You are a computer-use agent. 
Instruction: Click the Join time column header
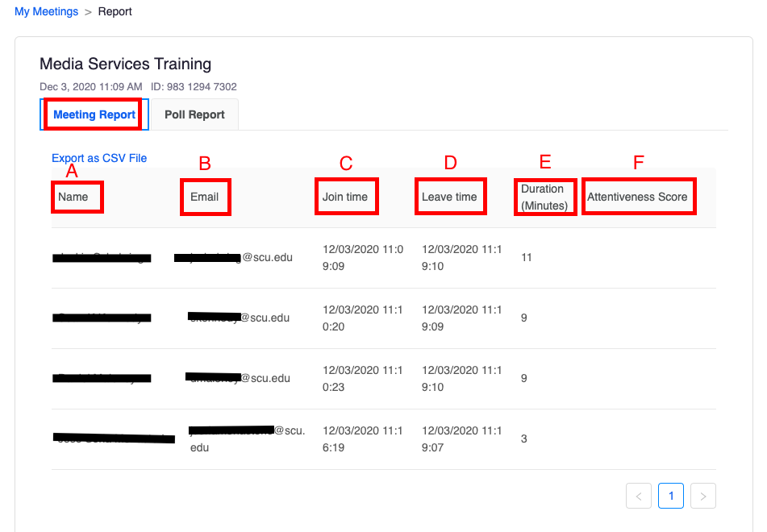[345, 197]
